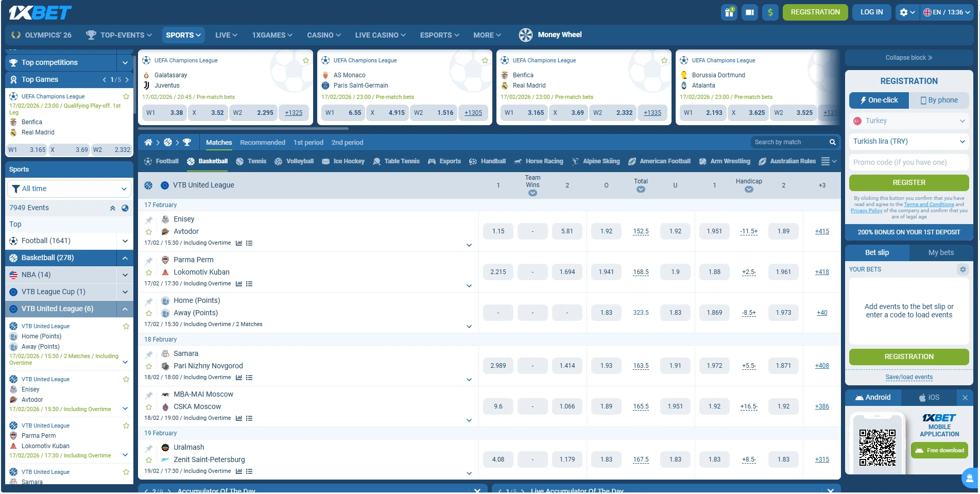This screenshot has width=980, height=494.
Task: Click Money Wheel icon in navigation
Action: coord(525,35)
